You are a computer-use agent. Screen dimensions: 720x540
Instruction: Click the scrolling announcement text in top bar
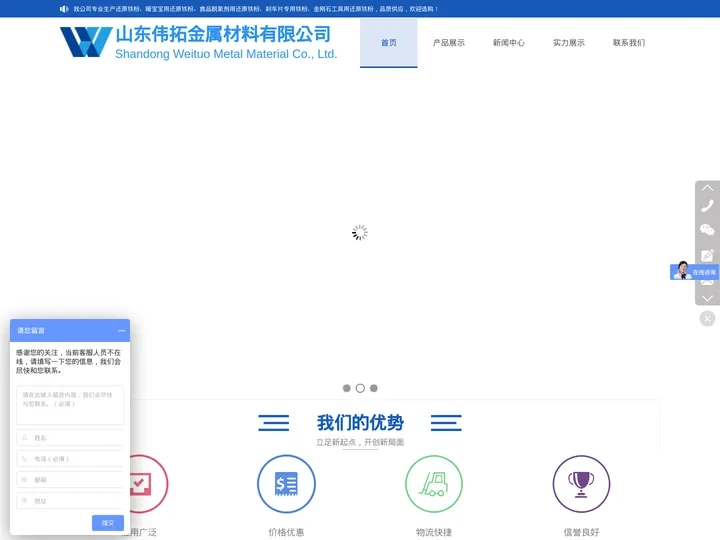tap(255, 9)
